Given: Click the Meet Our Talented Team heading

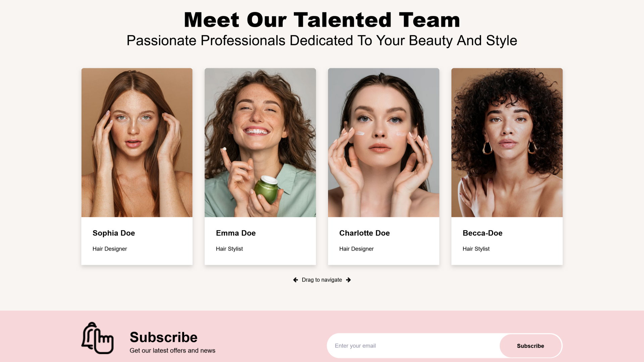Looking at the screenshot, I should tap(322, 20).
